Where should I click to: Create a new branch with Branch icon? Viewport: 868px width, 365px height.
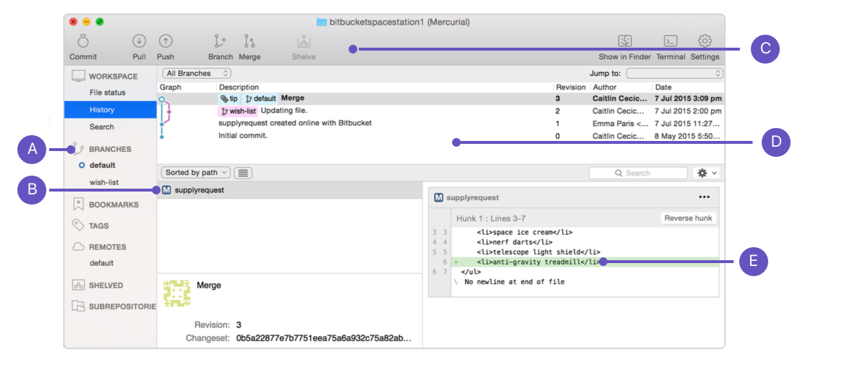pyautogui.click(x=221, y=41)
